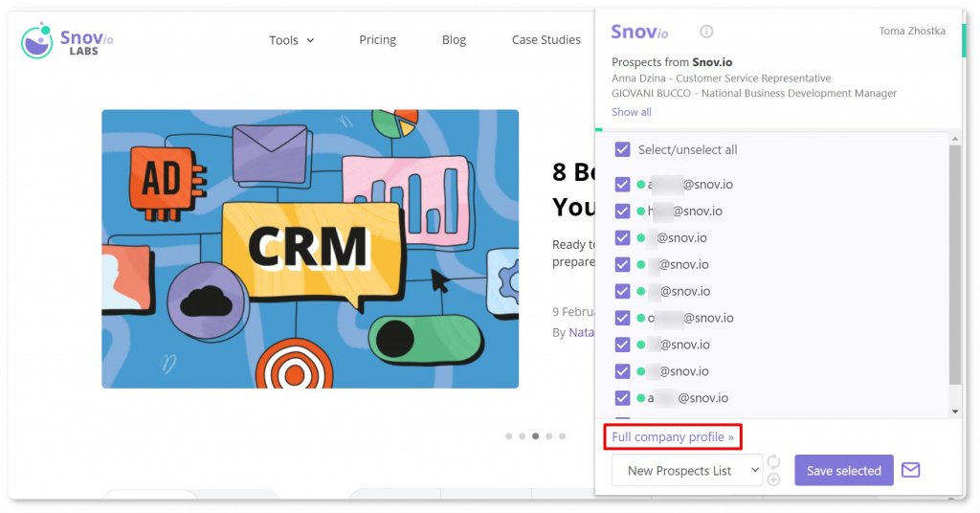980x513 pixels.
Task: Click the Save selected button
Action: [x=844, y=471]
